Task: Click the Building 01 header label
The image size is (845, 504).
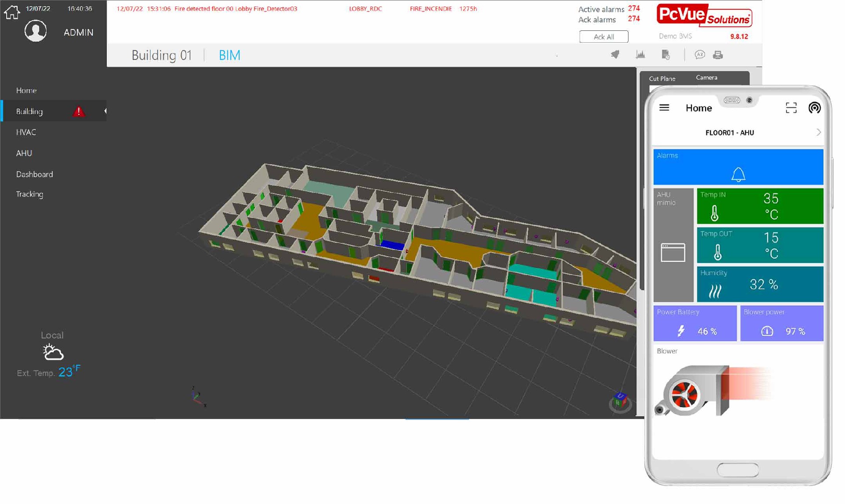Action: pyautogui.click(x=162, y=55)
